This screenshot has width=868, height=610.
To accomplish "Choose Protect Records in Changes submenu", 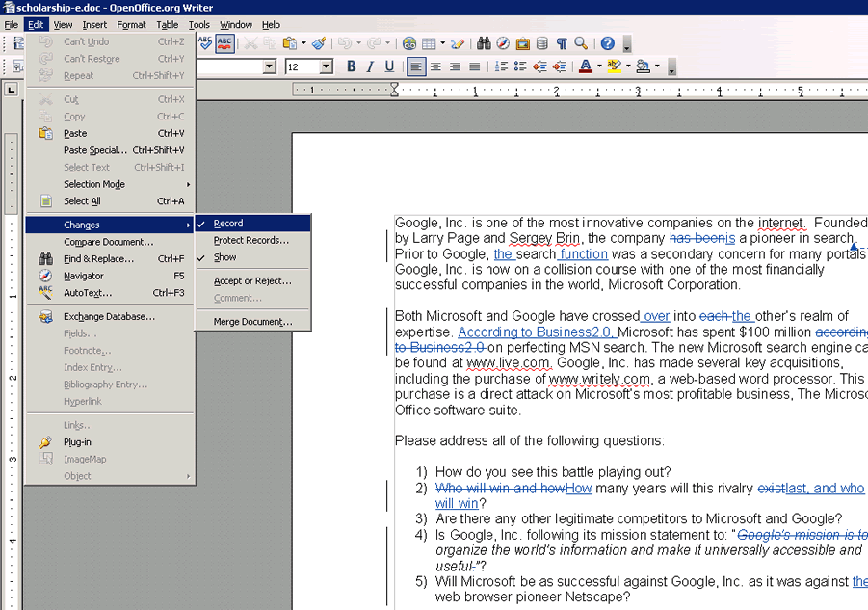I will point(253,240).
